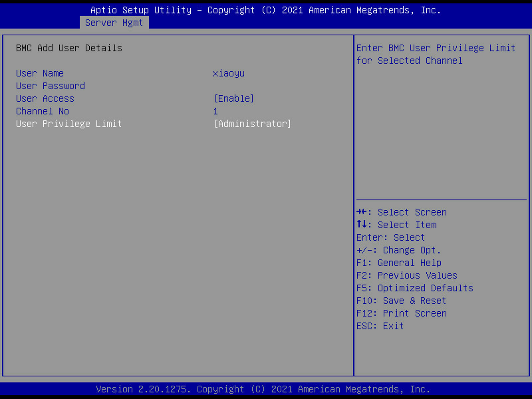Select the Channel No value 1

click(215, 111)
